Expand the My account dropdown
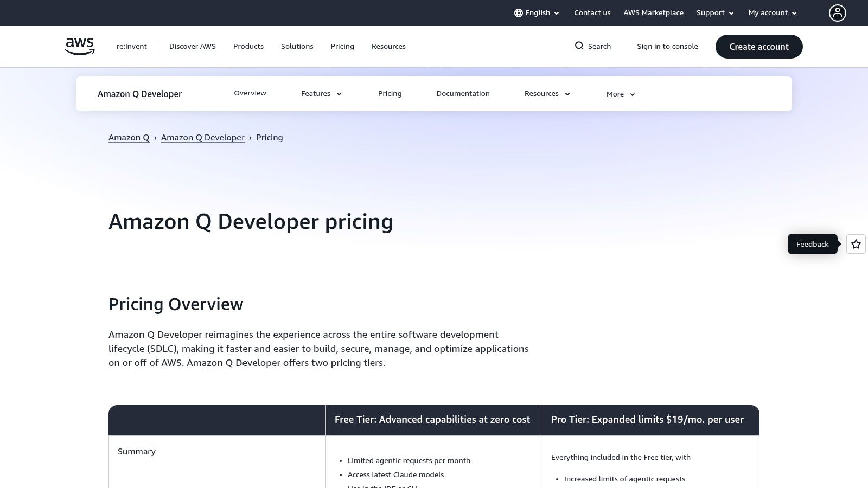Screen dimensions: 868x488 tap(773, 13)
